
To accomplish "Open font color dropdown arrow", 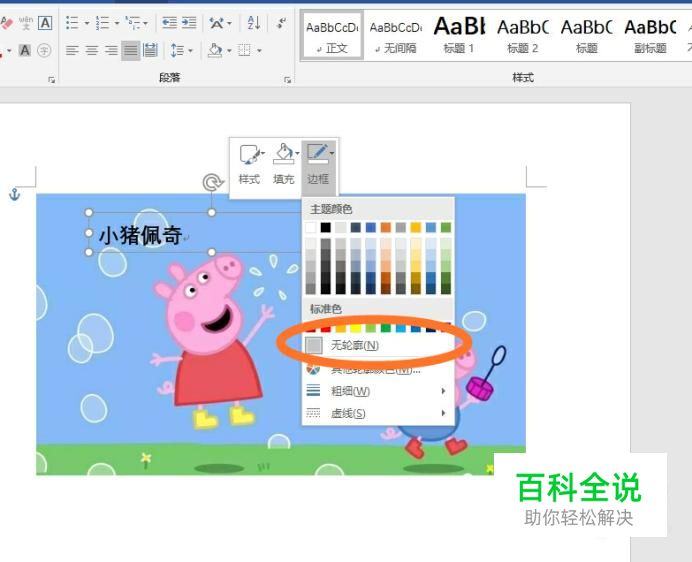I will (9, 51).
